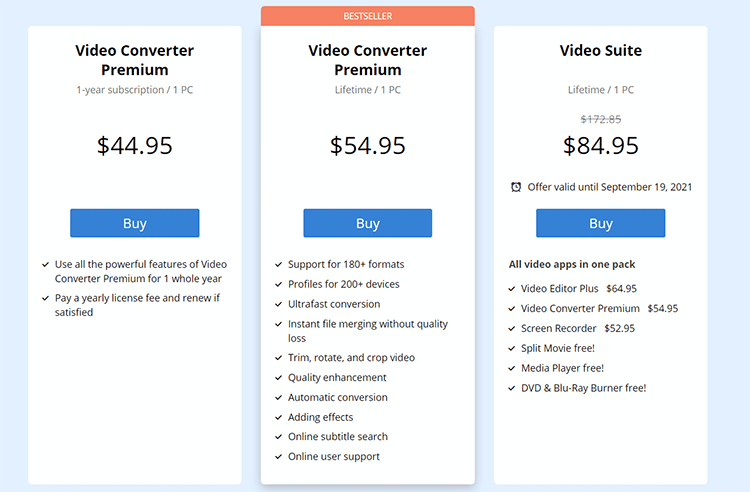Click checkmark next to Screen Recorder

[x=511, y=328]
